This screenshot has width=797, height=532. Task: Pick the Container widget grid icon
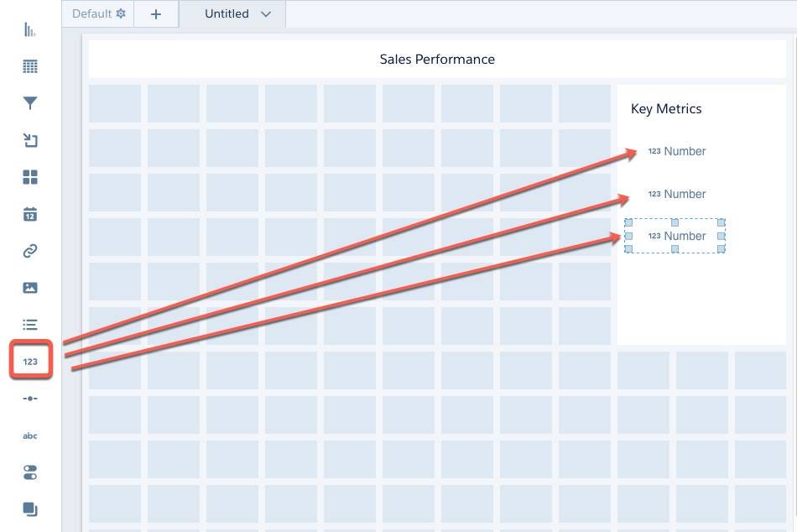click(x=30, y=177)
